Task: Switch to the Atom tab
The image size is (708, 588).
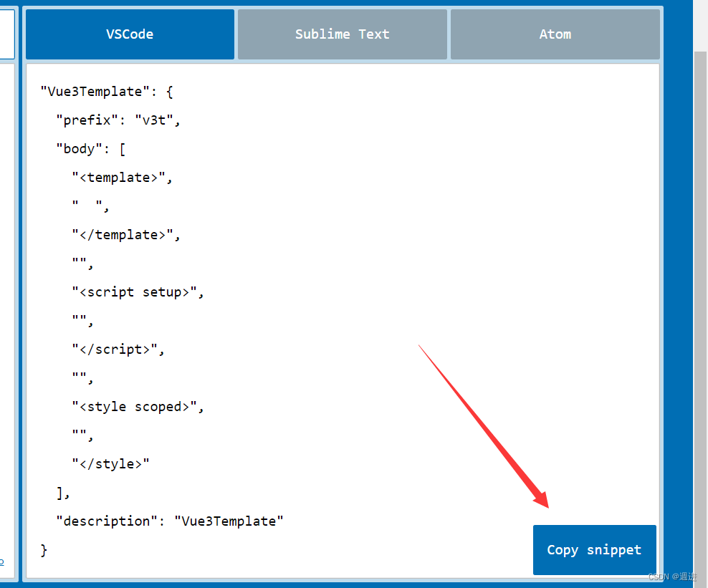Action: [x=555, y=34]
